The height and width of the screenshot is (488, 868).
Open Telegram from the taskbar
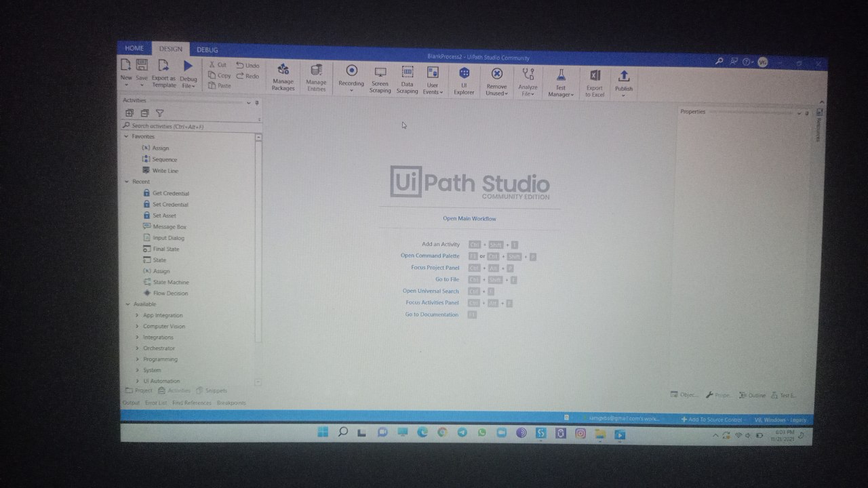pos(462,432)
